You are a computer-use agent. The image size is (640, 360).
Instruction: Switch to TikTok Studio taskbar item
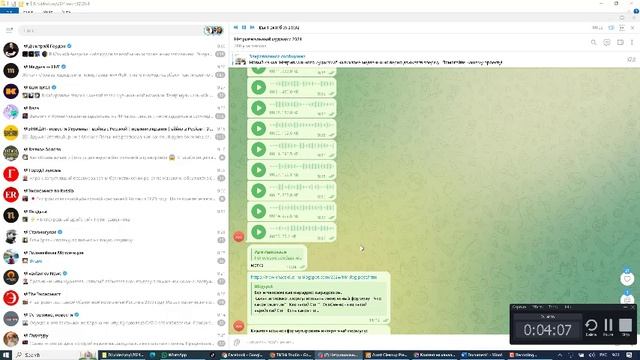291,355
